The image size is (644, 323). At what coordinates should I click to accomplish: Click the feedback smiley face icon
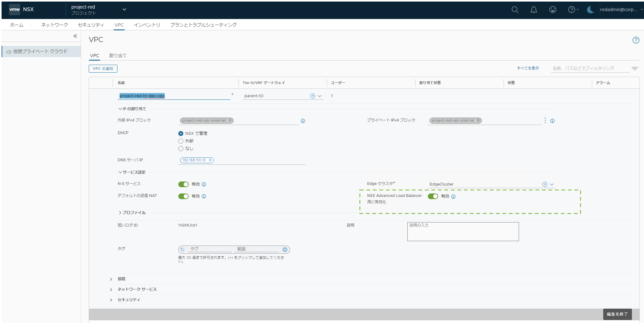pyautogui.click(x=553, y=10)
